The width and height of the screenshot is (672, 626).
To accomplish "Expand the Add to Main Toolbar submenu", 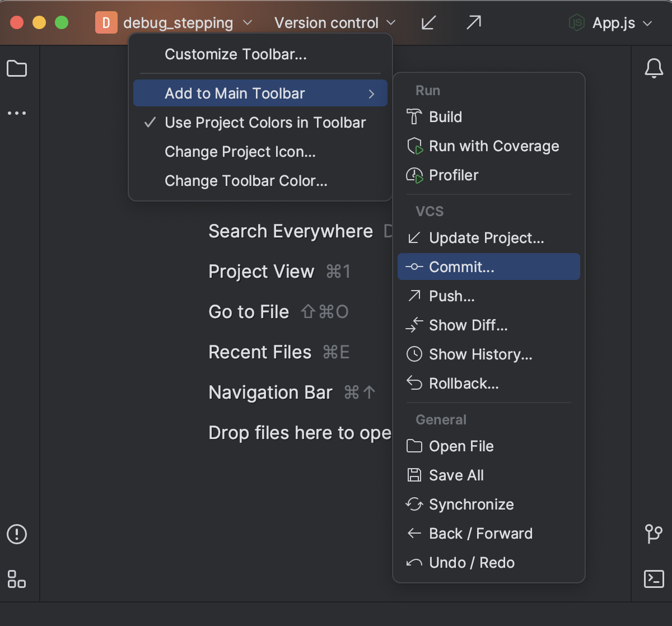I will (234, 93).
